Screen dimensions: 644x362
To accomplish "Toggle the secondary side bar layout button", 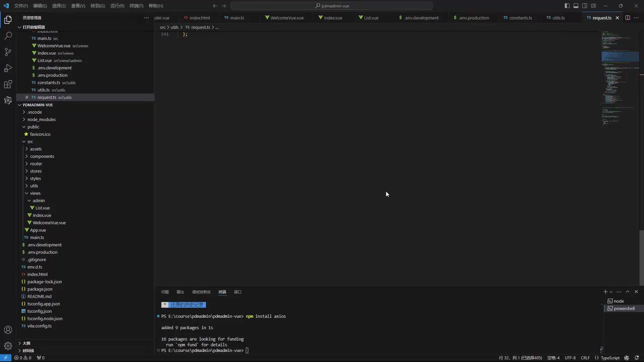I will click(x=585, y=6).
